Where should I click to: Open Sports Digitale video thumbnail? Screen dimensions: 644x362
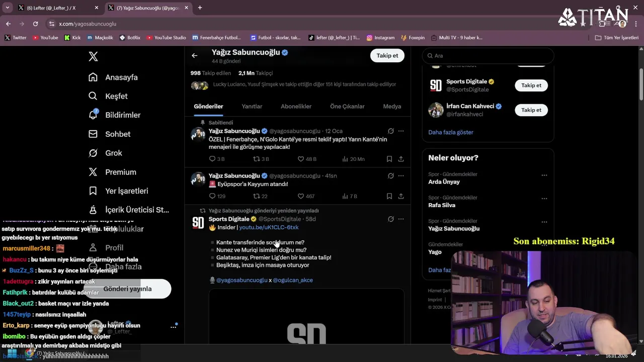pos(306,317)
